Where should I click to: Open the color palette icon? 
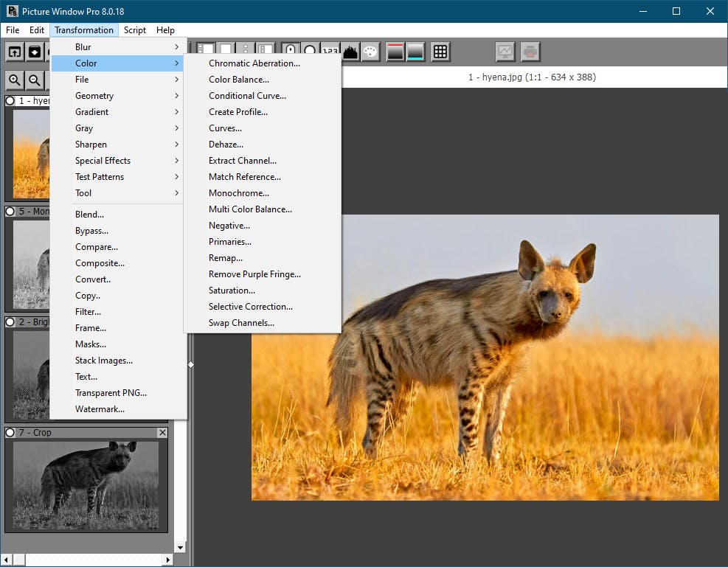coord(370,52)
